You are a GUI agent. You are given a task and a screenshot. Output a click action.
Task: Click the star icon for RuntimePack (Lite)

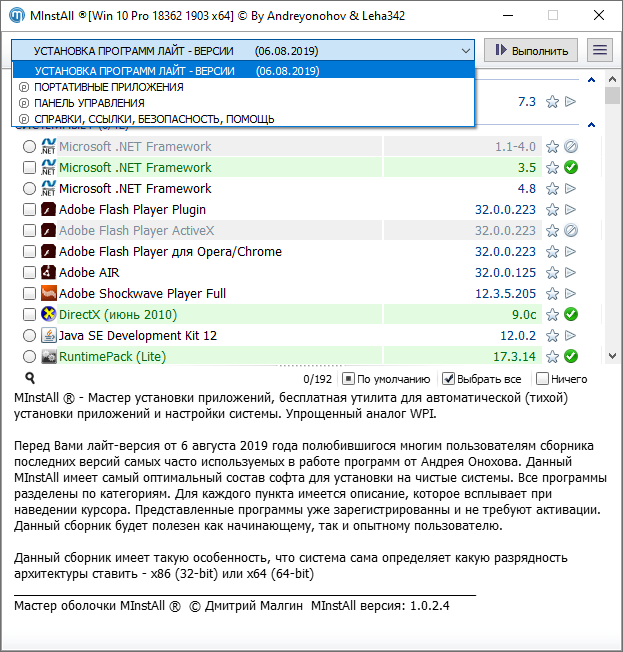(552, 357)
